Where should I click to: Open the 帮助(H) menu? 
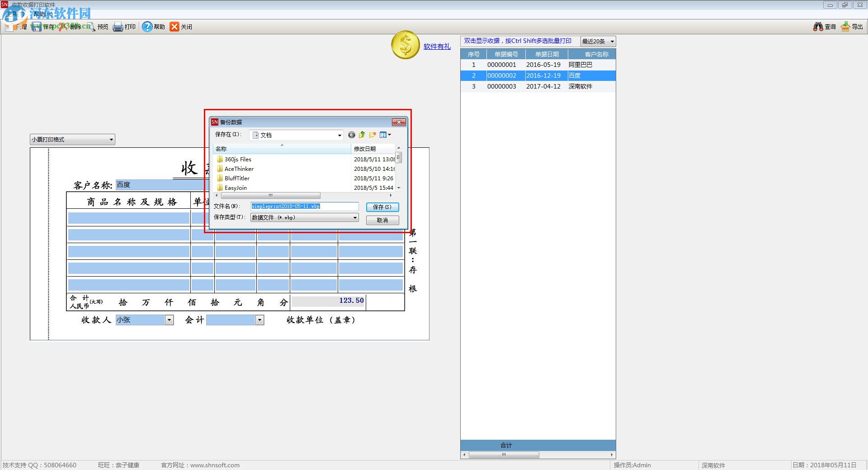coord(42,14)
